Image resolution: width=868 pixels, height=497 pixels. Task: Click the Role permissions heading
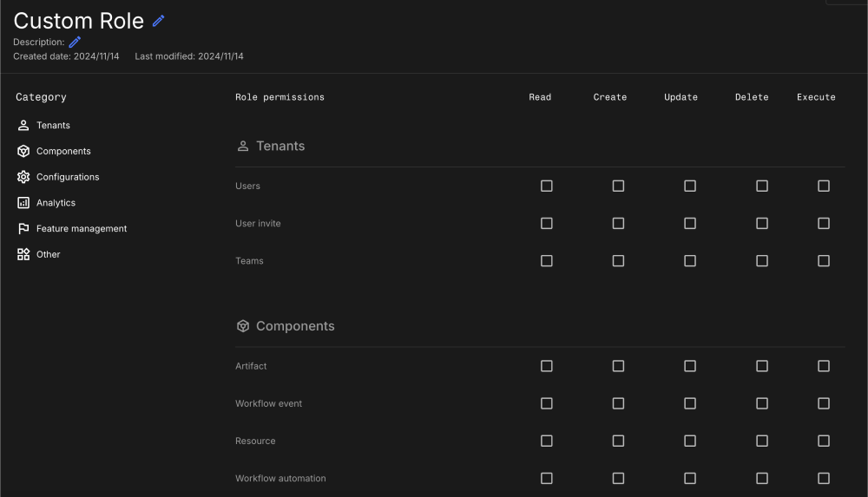[279, 97]
